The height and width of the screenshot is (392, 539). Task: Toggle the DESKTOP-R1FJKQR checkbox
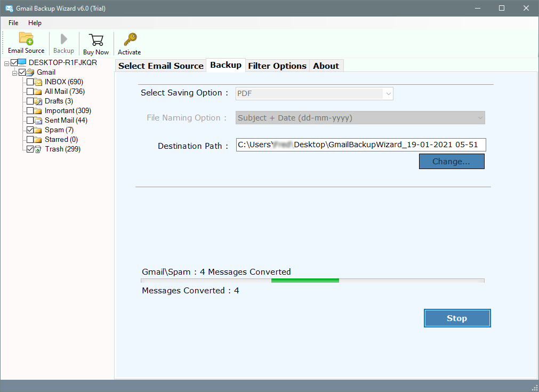[14, 62]
